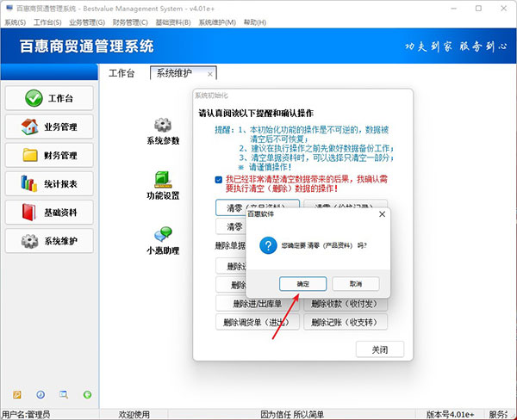Image resolution: width=517 pixels, height=420 pixels.
Task: Close the 系统维护 tab
Action: tap(209, 75)
